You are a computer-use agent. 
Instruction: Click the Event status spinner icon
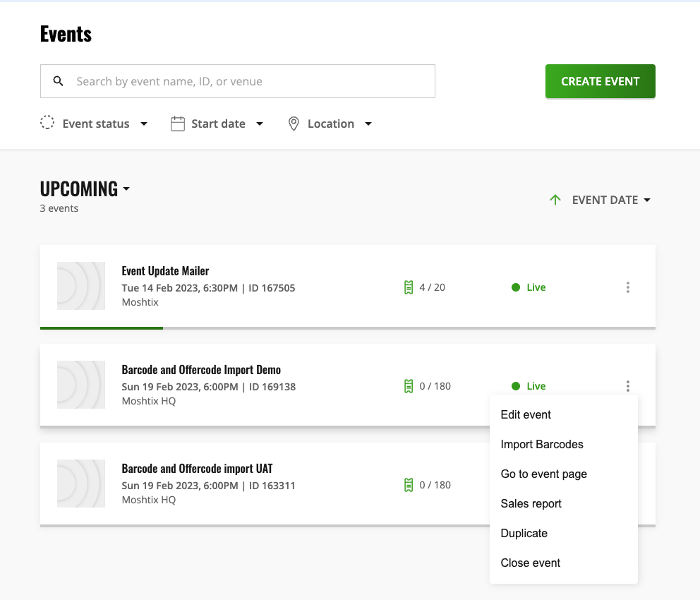(47, 122)
